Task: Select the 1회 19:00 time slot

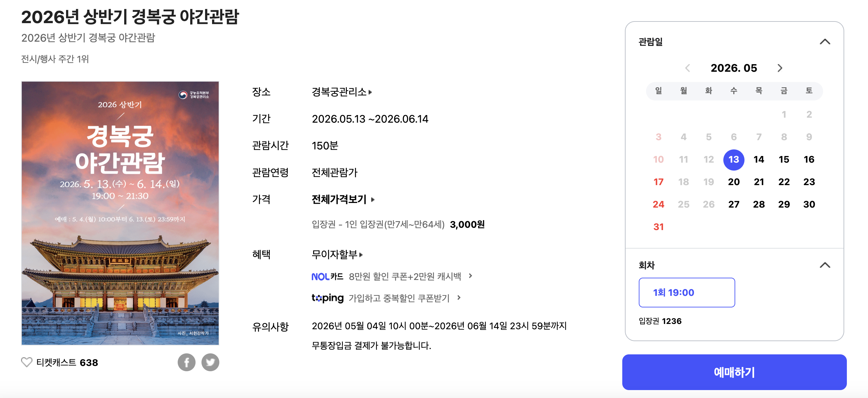Action: pos(687,293)
